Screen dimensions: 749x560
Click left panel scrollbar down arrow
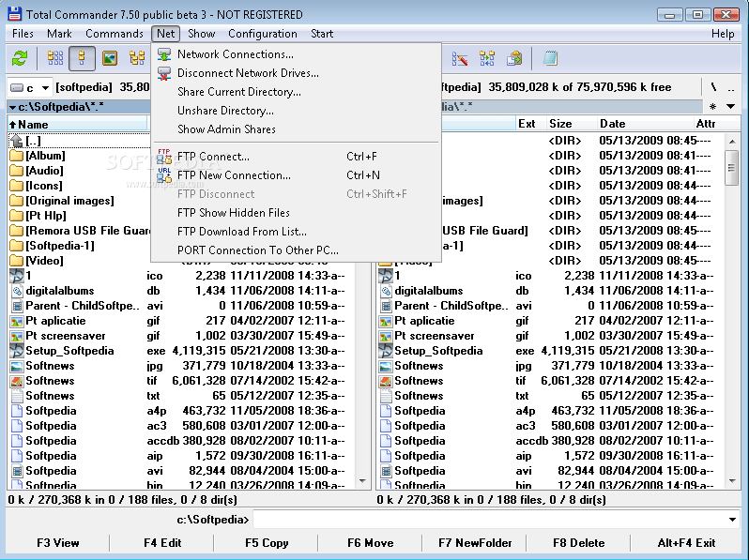tap(362, 481)
